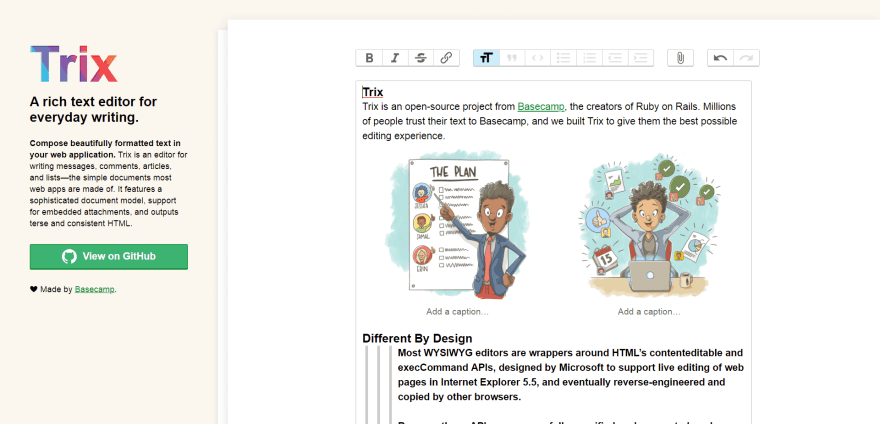This screenshot has width=880, height=424.
Task: Click the View on GitHub button
Action: click(109, 257)
